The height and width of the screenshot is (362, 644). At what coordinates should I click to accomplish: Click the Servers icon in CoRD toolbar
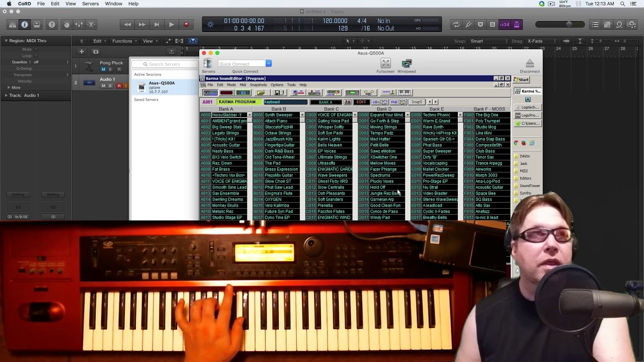(x=208, y=65)
